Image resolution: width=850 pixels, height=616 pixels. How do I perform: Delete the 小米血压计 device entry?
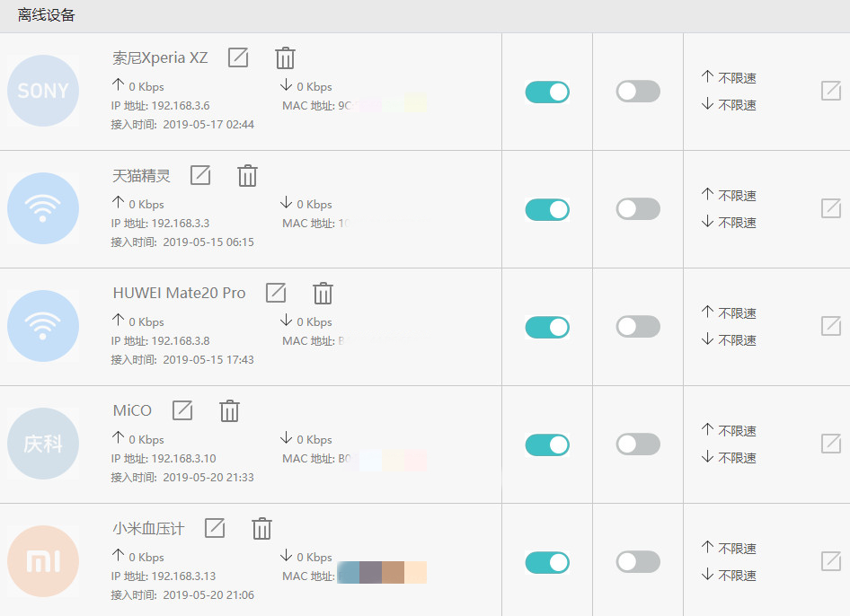pos(261,529)
